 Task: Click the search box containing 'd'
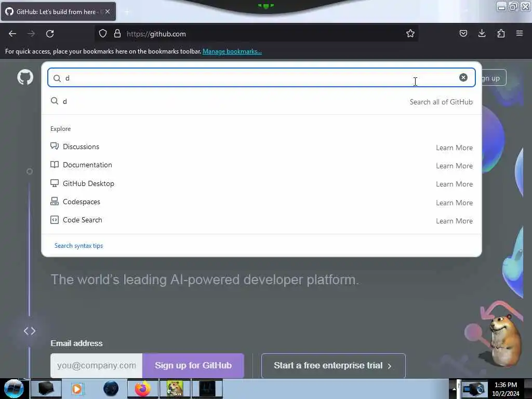(x=261, y=78)
